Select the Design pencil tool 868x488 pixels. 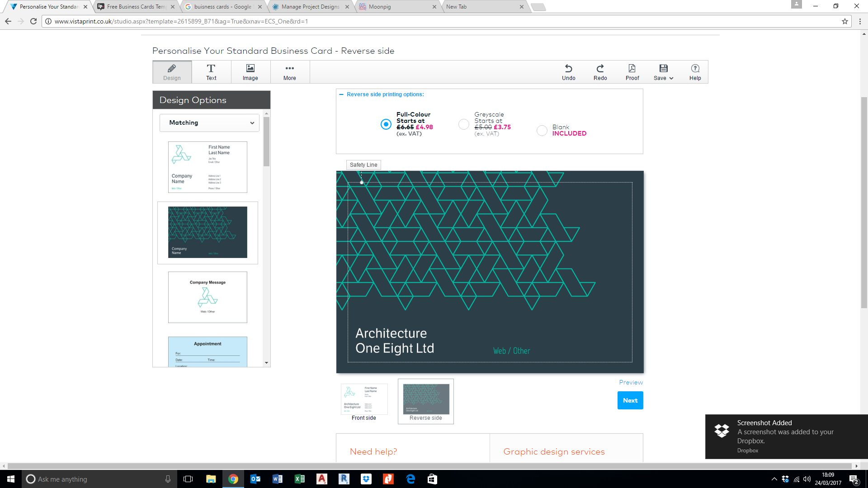(172, 69)
